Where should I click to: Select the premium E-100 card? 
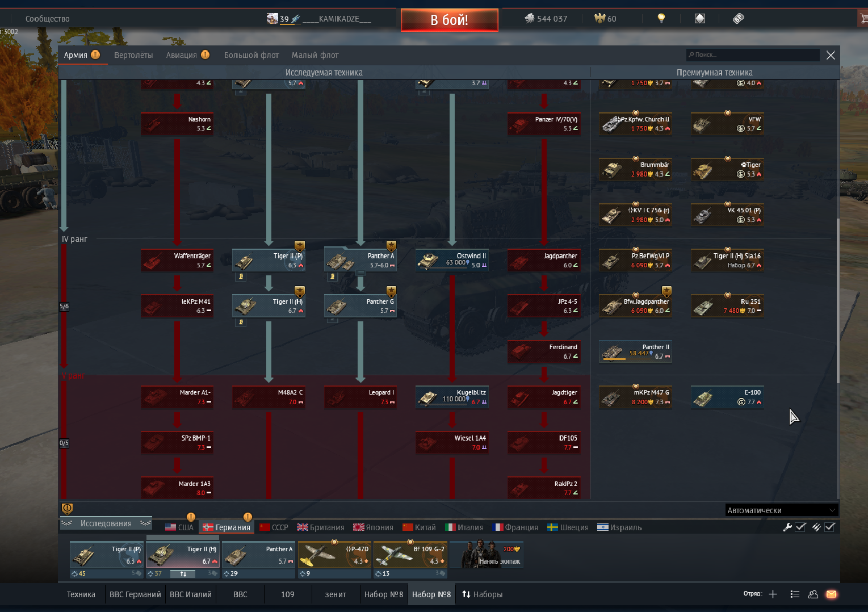point(727,397)
